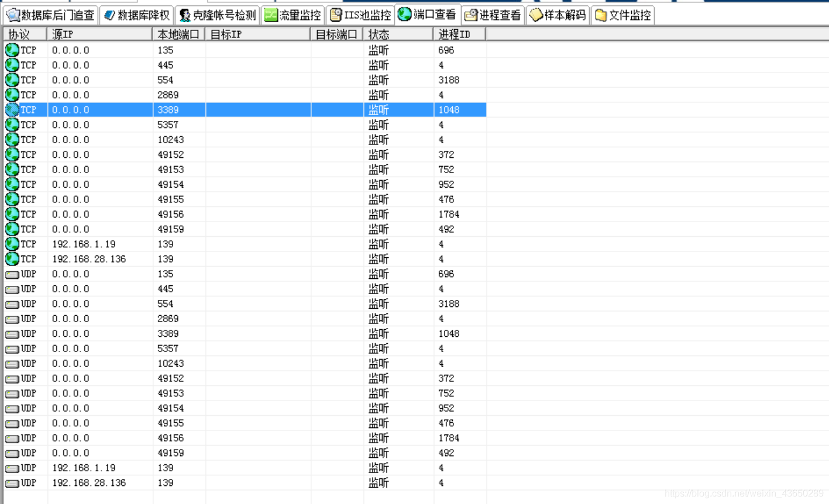The width and height of the screenshot is (829, 504).
Task: Click globe icon of TCP port 49159 row
Action: 12,229
